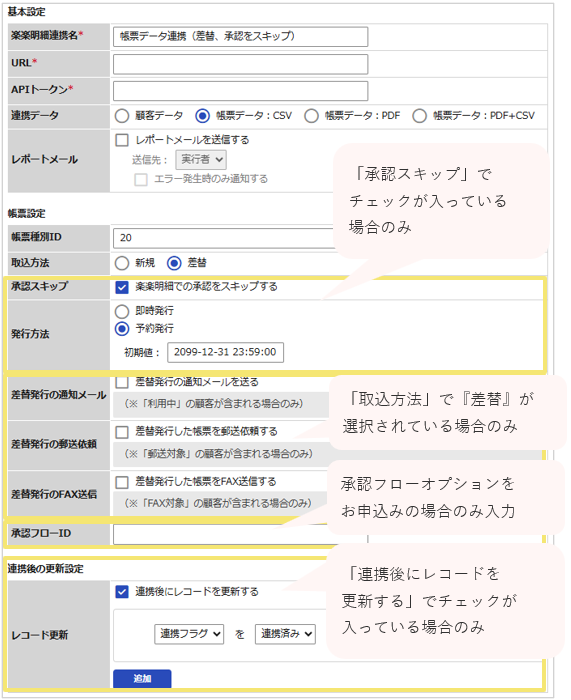Click the blue 追加 button
Image resolution: width=571 pixels, height=700 pixels.
click(142, 679)
